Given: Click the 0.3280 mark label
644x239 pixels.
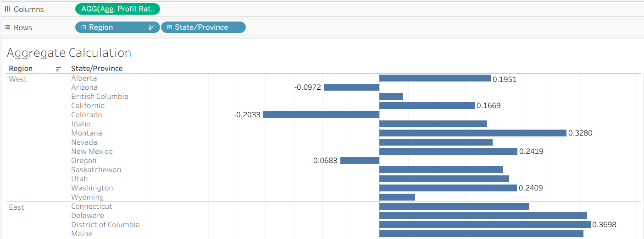Looking at the screenshot, I should (x=580, y=133).
